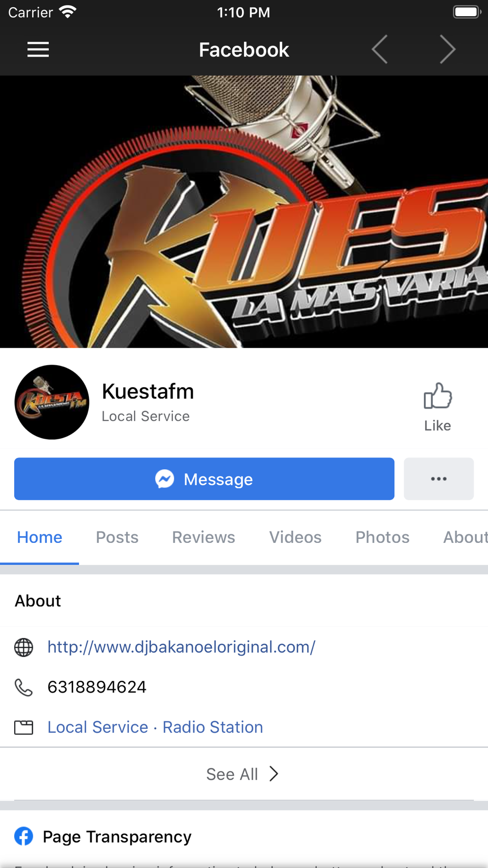View the Photos tab

[382, 537]
